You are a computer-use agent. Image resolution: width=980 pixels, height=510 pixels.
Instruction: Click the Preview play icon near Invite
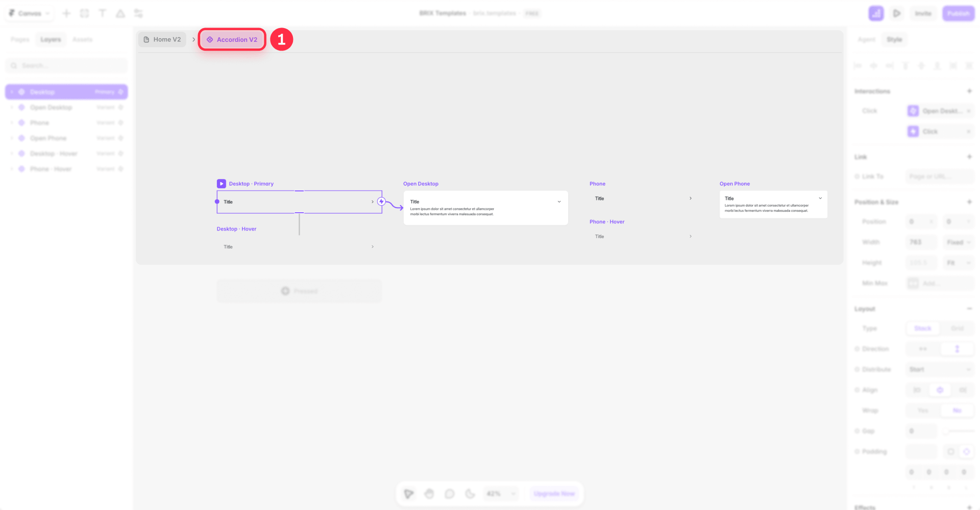coord(897,13)
